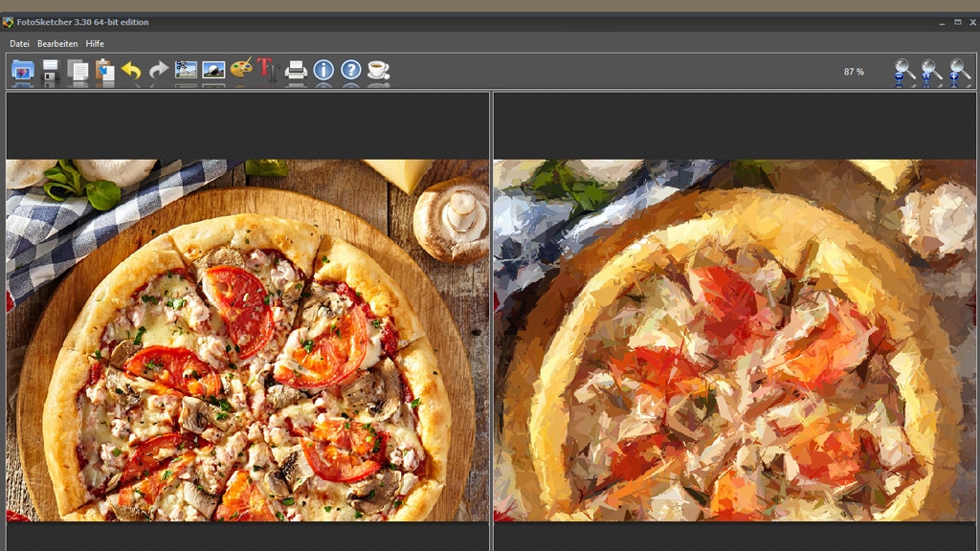Save the picture with the floppy disk icon
Viewport: 980px width, 551px height.
(51, 71)
